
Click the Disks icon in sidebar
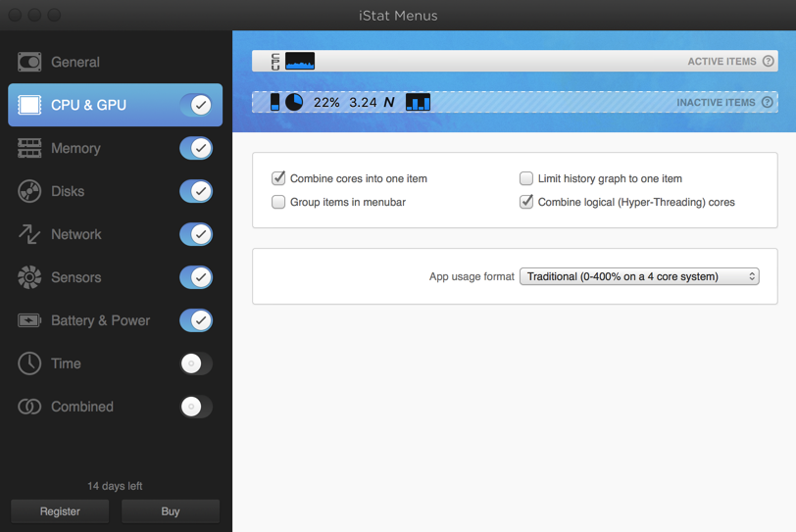click(x=29, y=191)
